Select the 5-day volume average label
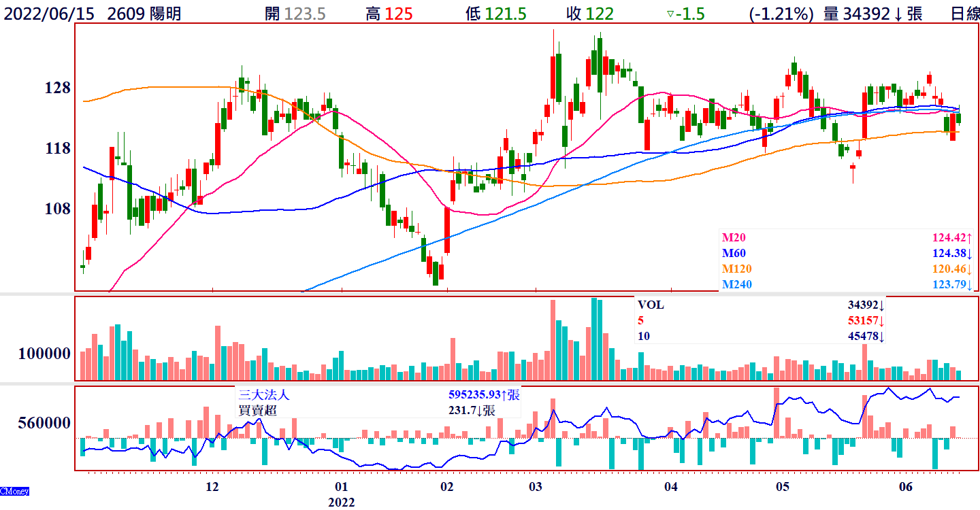Screen dimensions: 980x510 point(640,320)
